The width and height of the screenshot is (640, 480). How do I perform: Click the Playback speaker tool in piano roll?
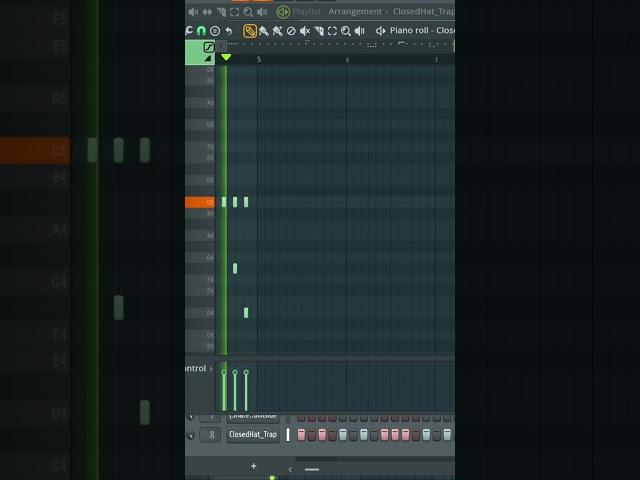[360, 31]
